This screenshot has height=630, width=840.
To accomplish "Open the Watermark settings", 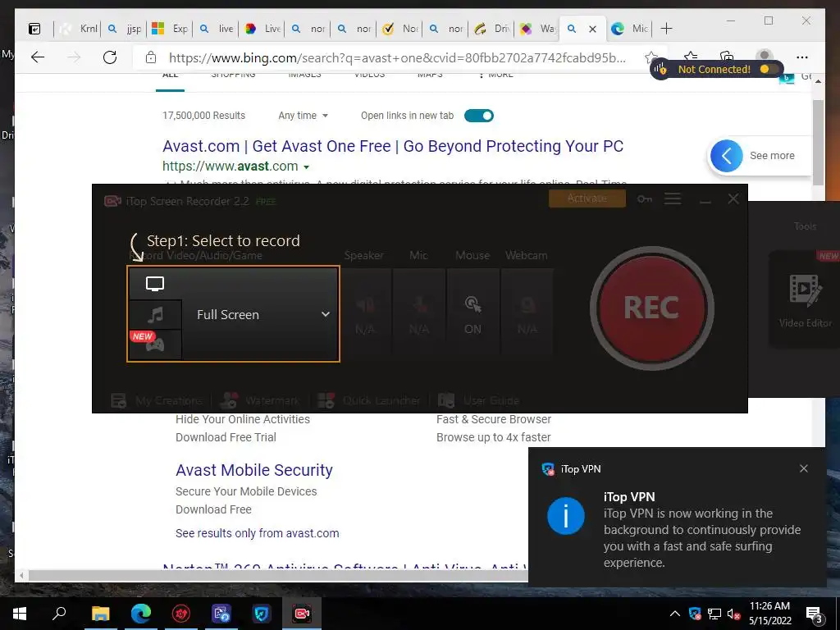I will point(260,400).
